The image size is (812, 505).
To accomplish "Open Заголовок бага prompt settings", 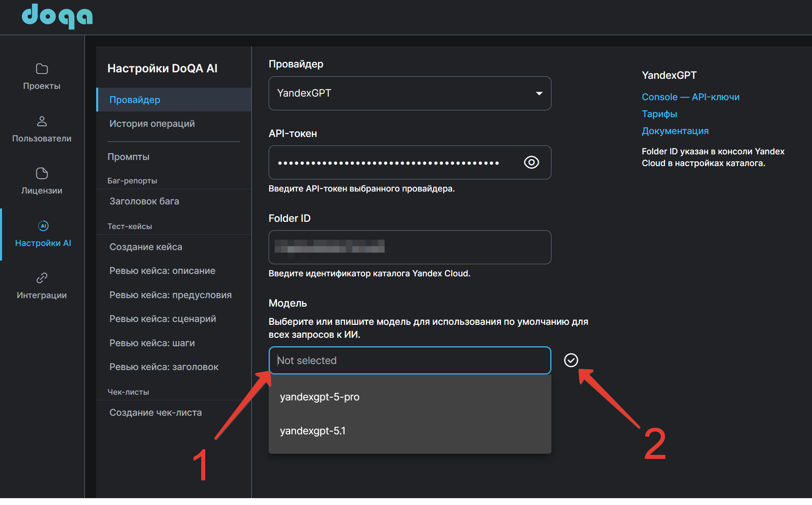I will click(x=174, y=201).
